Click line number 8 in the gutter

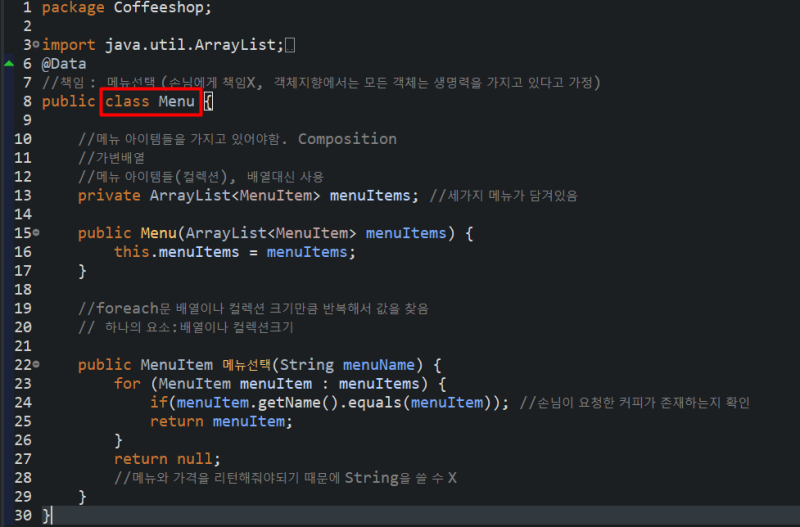pos(28,101)
